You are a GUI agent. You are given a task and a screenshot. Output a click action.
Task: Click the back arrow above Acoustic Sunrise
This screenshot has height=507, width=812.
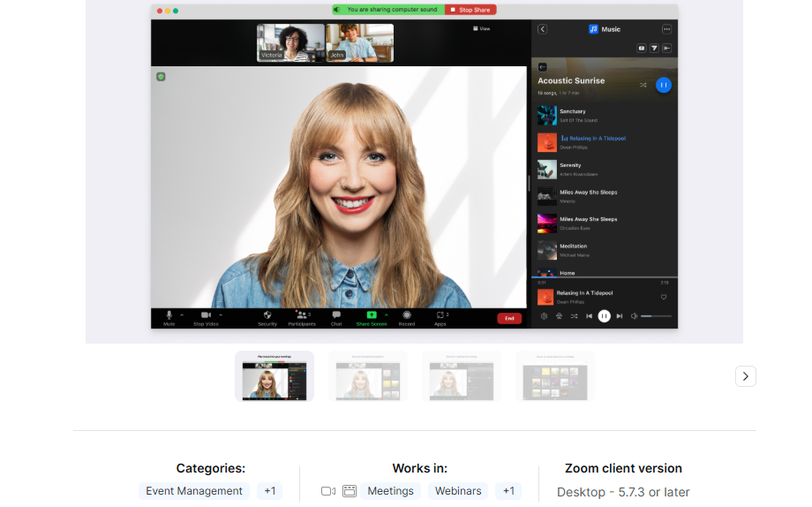(542, 67)
